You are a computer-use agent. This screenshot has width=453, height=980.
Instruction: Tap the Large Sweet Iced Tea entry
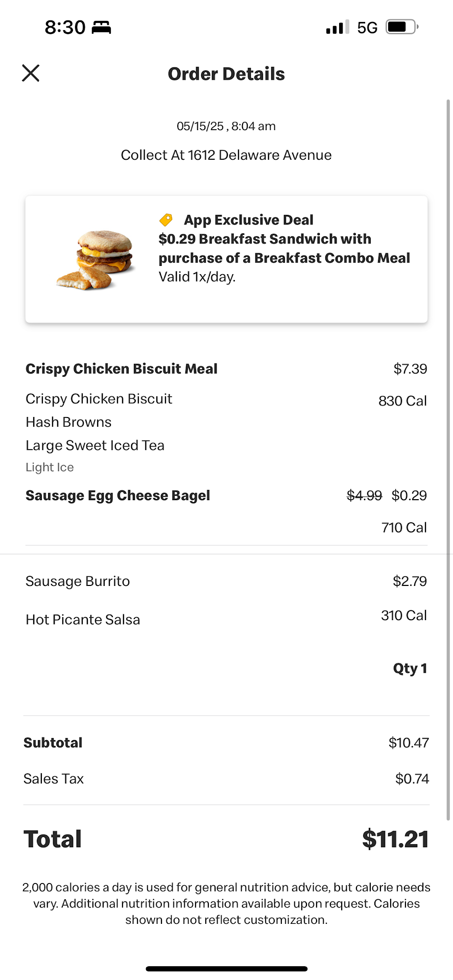coord(95,446)
